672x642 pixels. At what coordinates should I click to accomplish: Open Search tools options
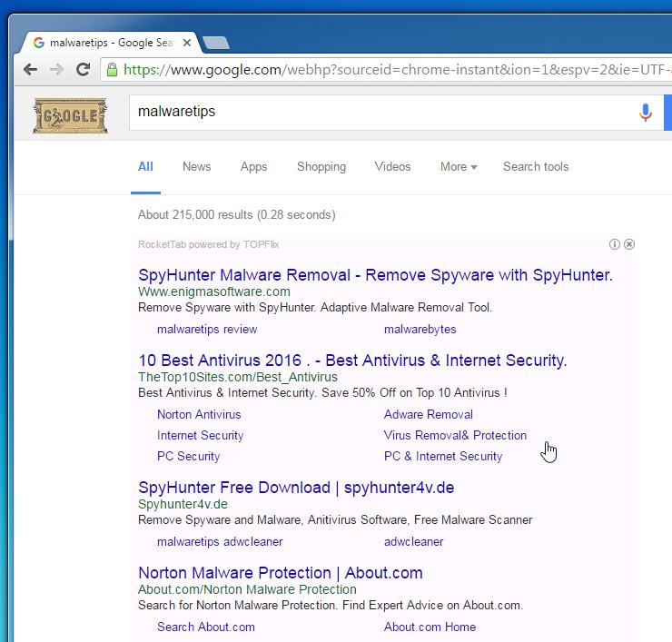point(536,167)
